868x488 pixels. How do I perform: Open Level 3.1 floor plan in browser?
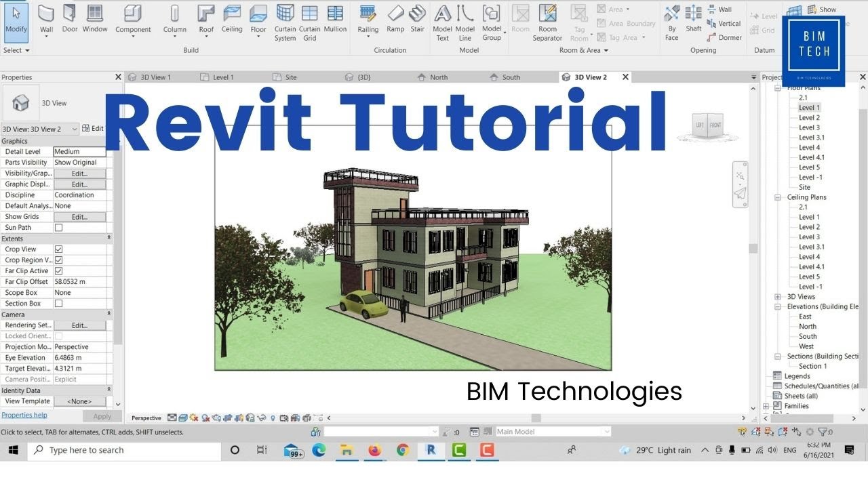(811, 138)
